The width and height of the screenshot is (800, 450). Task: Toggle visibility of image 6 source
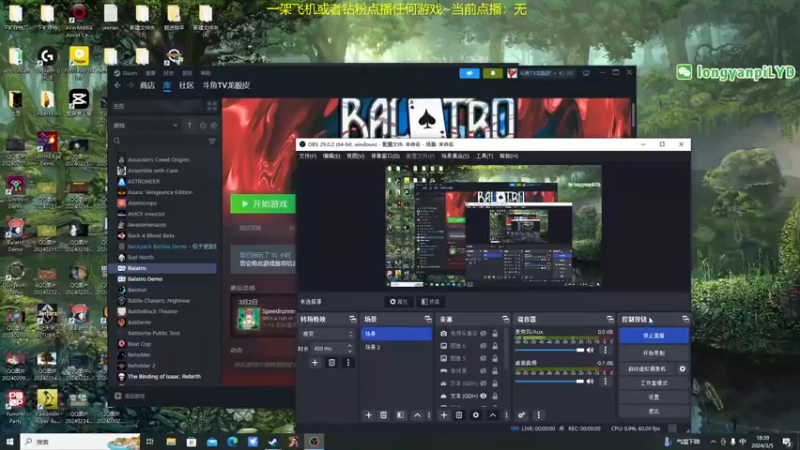pos(483,346)
